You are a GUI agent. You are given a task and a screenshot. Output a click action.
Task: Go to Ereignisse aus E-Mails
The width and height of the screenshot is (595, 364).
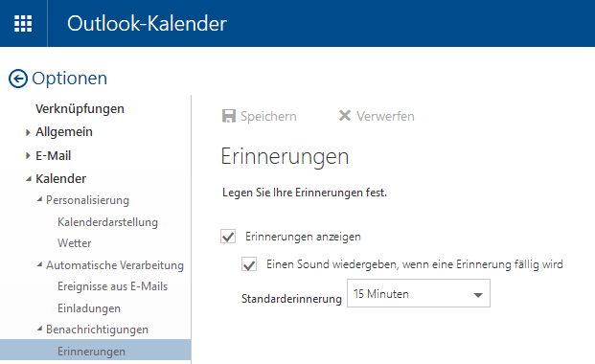point(112,286)
